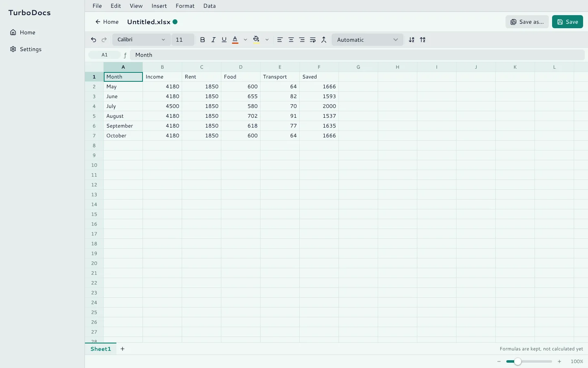Open the Format menu
The image size is (588, 368).
click(185, 6)
